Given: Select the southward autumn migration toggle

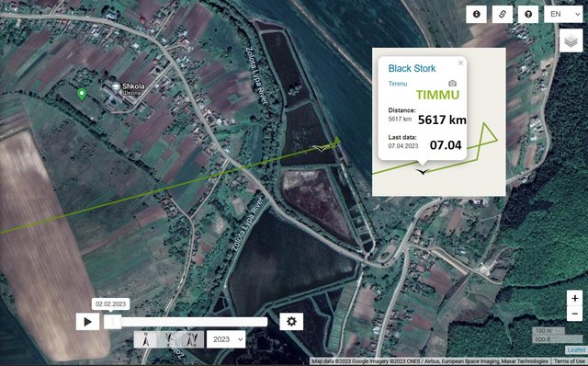Looking at the screenshot, I should [x=169, y=339].
